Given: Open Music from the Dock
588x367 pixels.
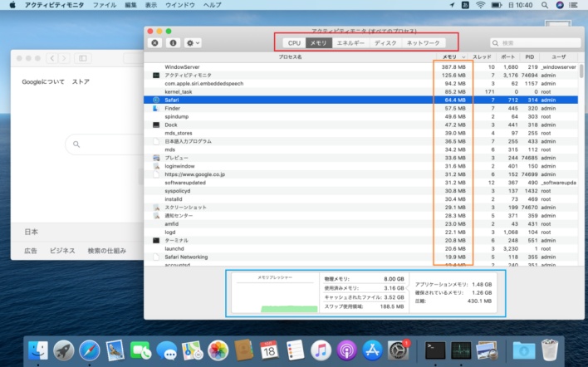Looking at the screenshot, I should pyautogui.click(x=321, y=350).
